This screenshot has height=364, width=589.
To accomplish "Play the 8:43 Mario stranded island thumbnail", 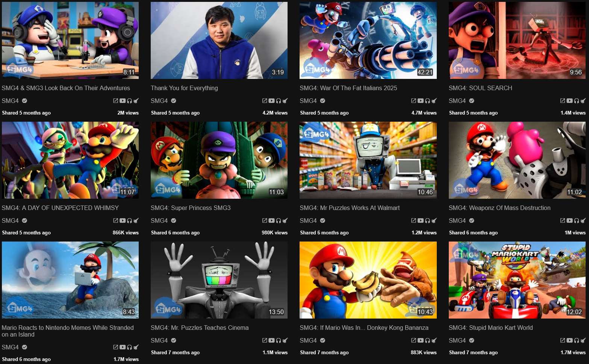I will [x=70, y=280].
